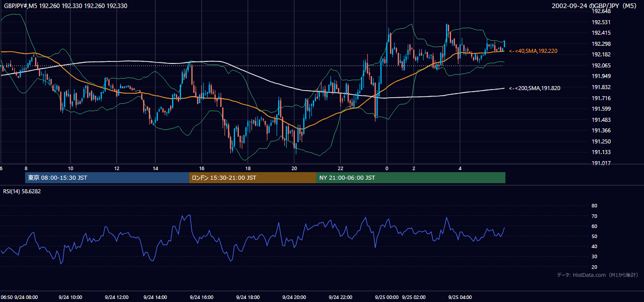Click the HistData.com data source credit
Image resolution: width=644 pixels, height=302 pixels.
pyautogui.click(x=598, y=275)
